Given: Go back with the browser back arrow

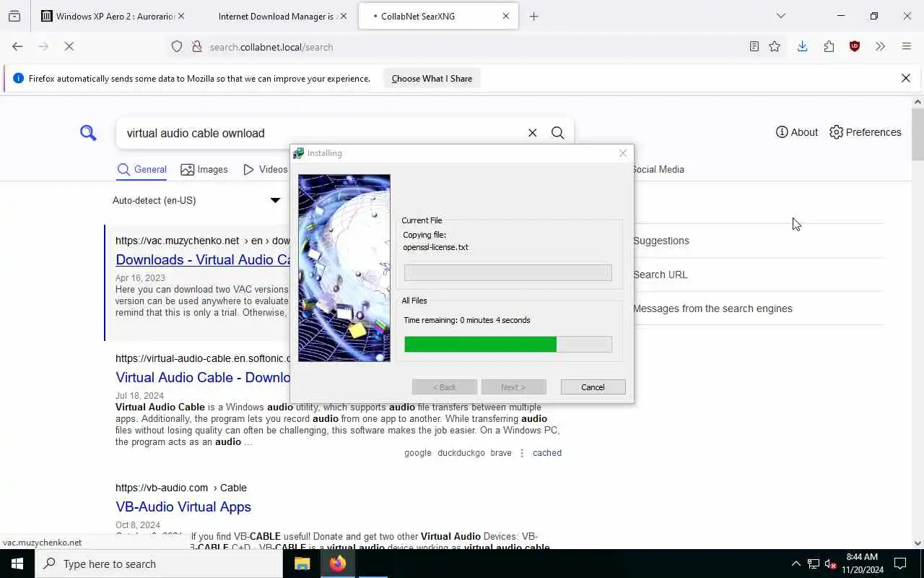Looking at the screenshot, I should (x=17, y=46).
